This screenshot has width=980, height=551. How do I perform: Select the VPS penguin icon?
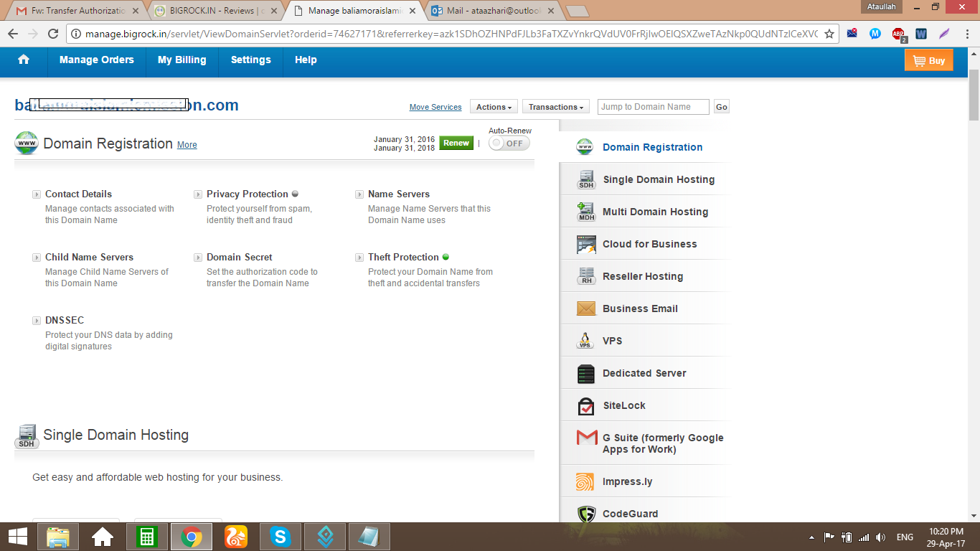pos(585,341)
